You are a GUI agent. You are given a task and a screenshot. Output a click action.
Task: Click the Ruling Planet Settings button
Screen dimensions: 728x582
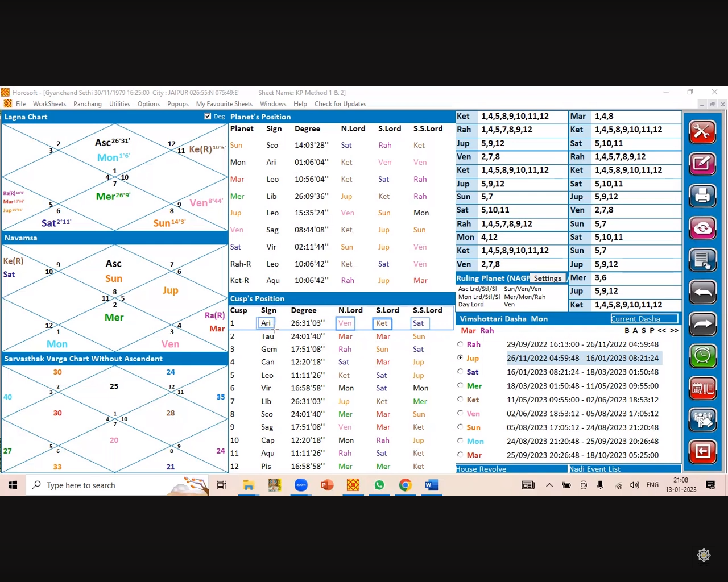(547, 278)
